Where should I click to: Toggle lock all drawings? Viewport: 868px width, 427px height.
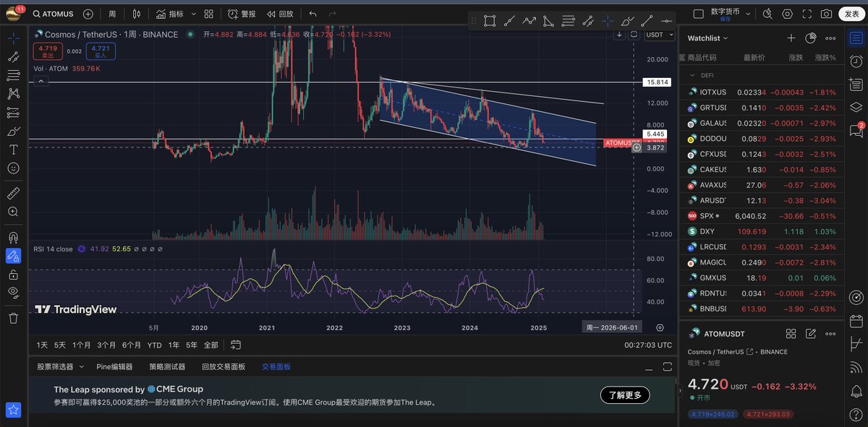point(13,275)
